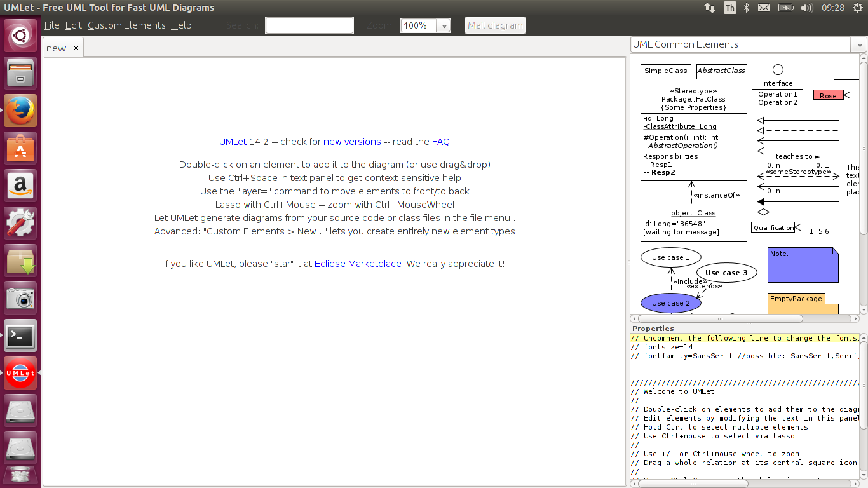Open the Amazon launcher icon
The image size is (868, 488).
point(20,186)
